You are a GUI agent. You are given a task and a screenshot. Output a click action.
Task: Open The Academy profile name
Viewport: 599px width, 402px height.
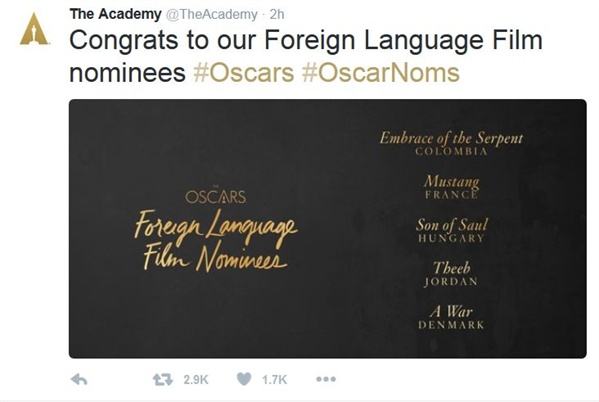[115, 14]
